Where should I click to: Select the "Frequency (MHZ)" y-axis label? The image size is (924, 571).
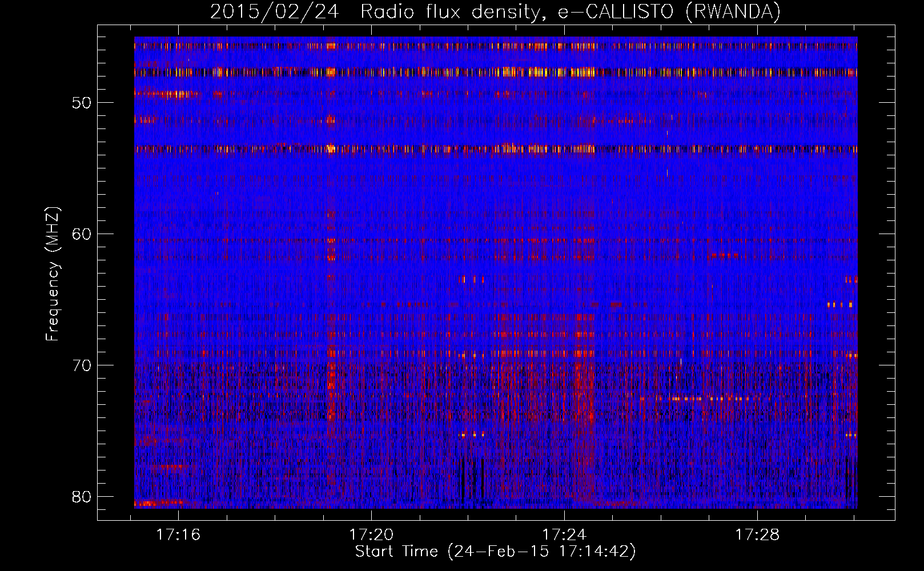click(x=53, y=274)
